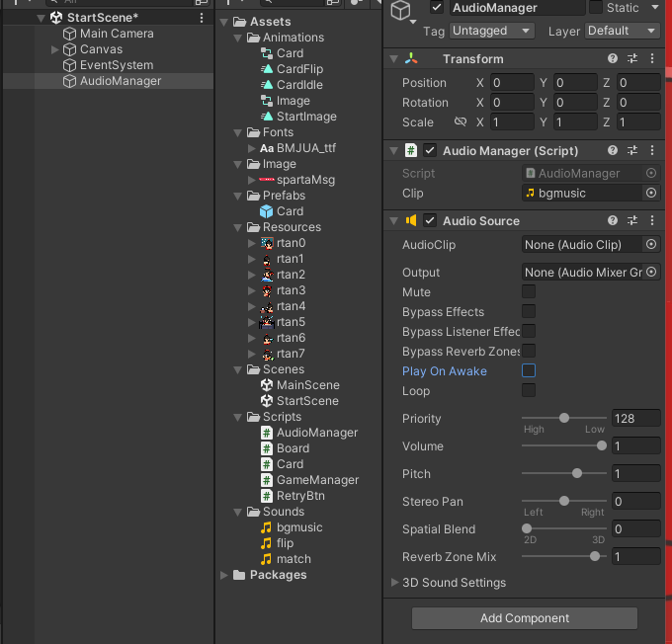The image size is (672, 644).
Task: Expand the 3D Sound Settings section
Action: click(394, 583)
